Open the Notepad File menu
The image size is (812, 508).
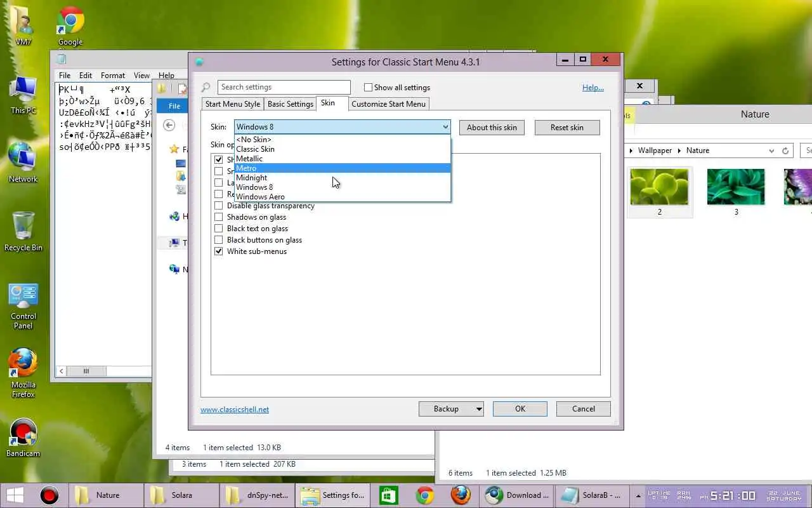click(x=65, y=75)
